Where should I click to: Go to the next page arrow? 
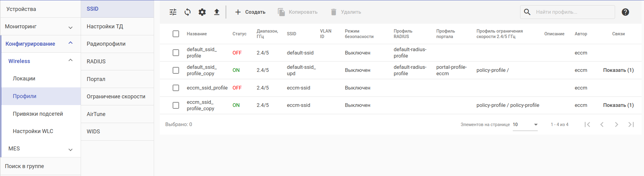click(616, 125)
